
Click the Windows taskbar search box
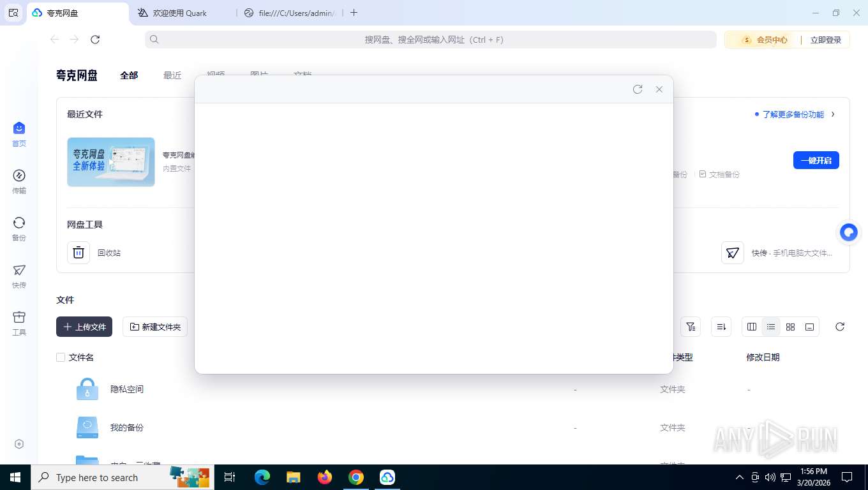coord(123,477)
